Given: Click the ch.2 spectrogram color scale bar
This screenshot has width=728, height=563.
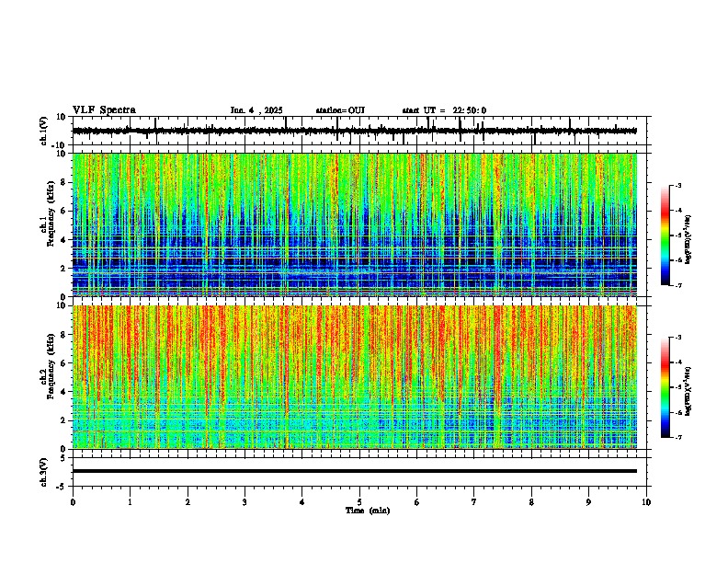Looking at the screenshot, I should [x=665, y=387].
